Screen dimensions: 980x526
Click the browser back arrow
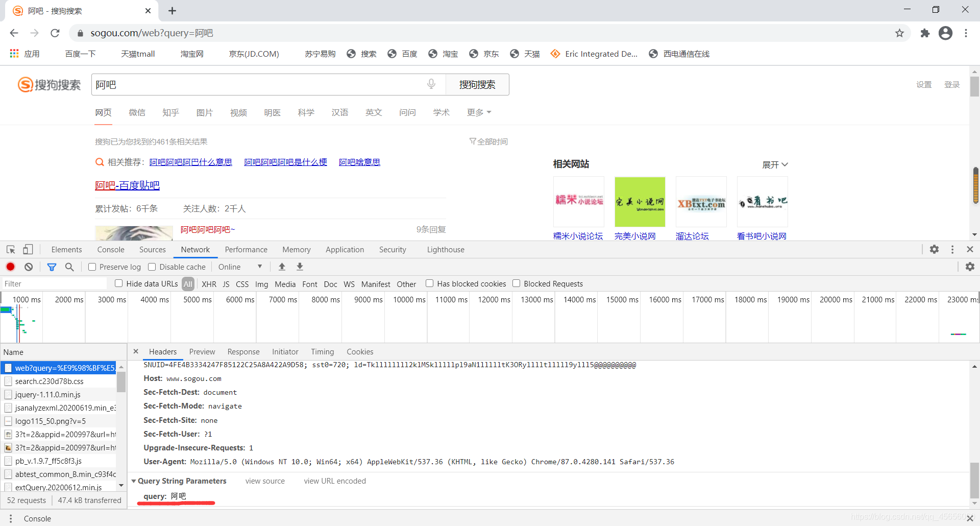click(x=14, y=33)
